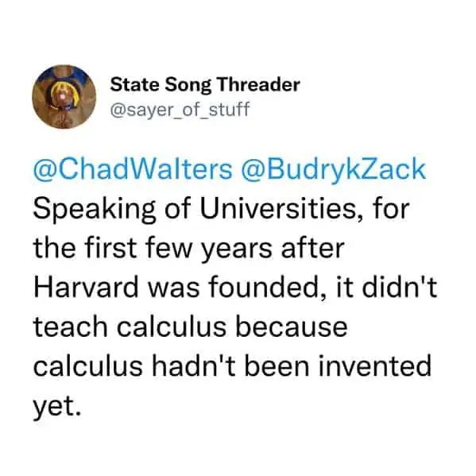
Task: Click the word teach in the tweet
Action: (x=71, y=327)
